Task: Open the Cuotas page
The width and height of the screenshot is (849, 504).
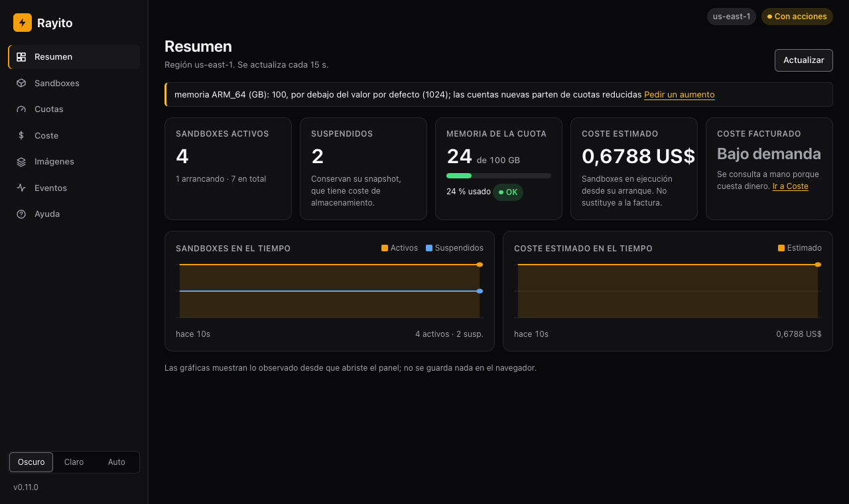Action: coord(74,109)
